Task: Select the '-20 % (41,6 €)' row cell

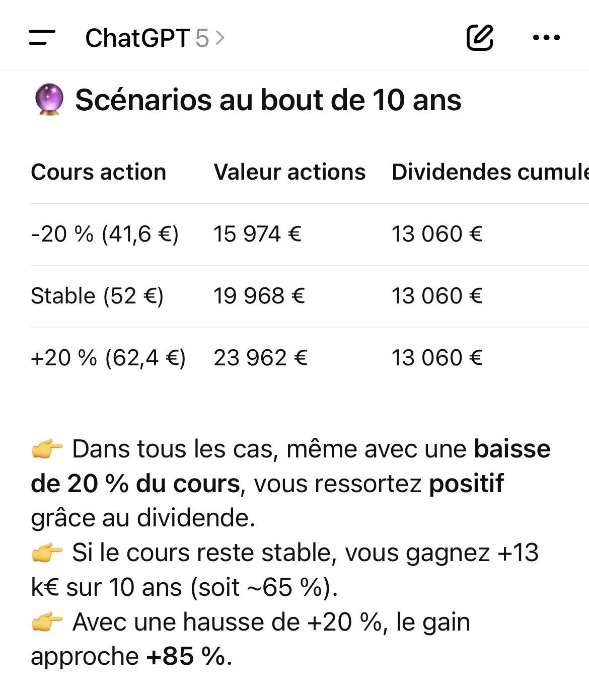Action: point(105,234)
